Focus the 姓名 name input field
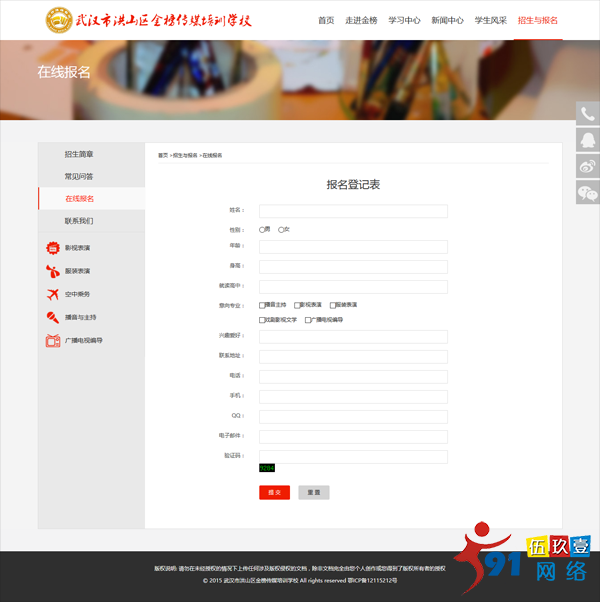The width and height of the screenshot is (600, 602). pos(353,211)
